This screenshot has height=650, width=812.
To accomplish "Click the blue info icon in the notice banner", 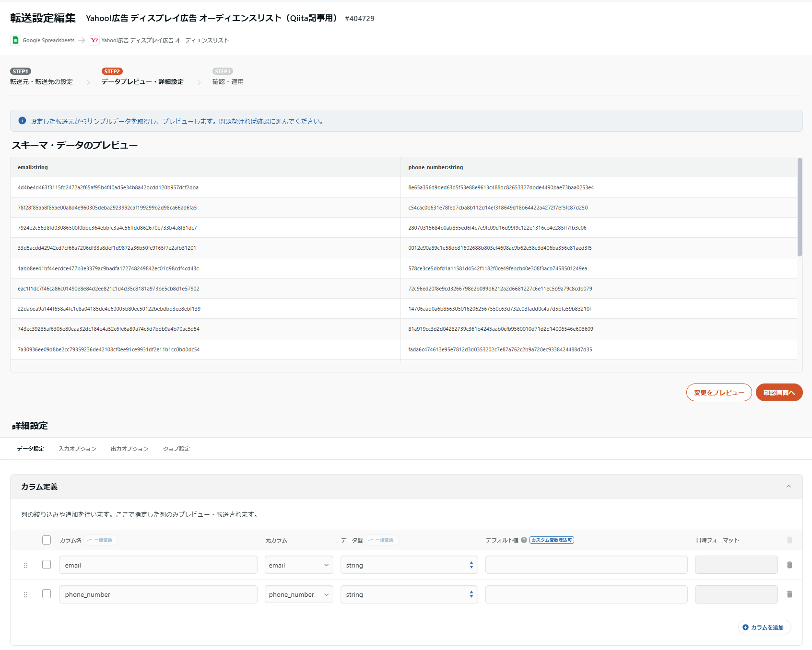I will (22, 121).
